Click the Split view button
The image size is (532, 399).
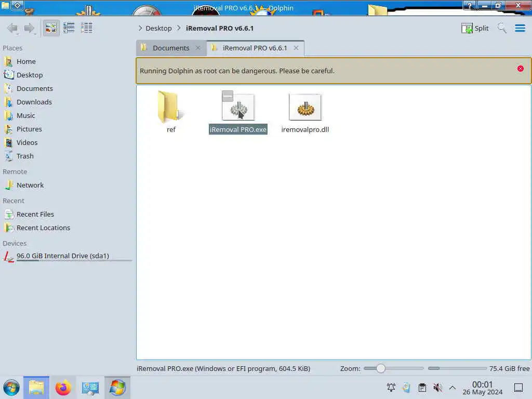tap(475, 28)
